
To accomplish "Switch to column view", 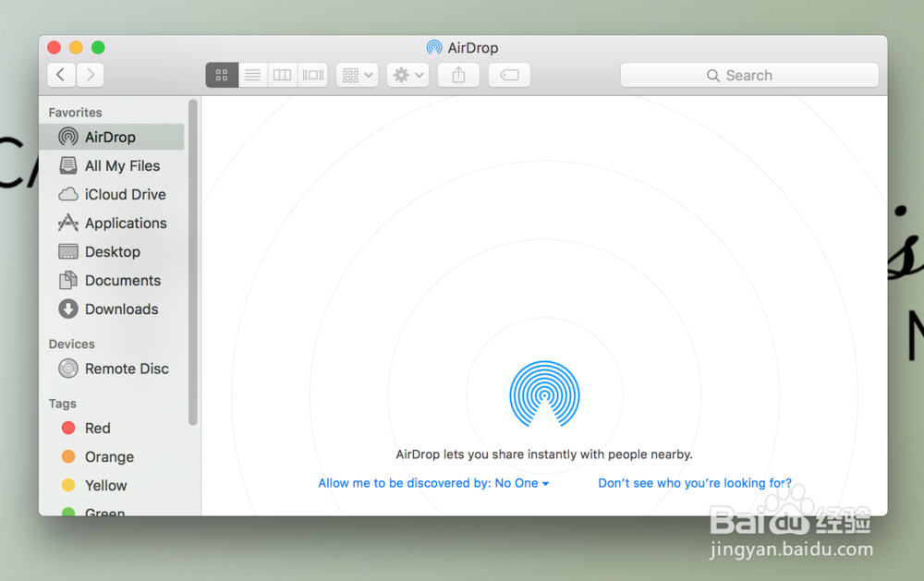I will click(282, 75).
